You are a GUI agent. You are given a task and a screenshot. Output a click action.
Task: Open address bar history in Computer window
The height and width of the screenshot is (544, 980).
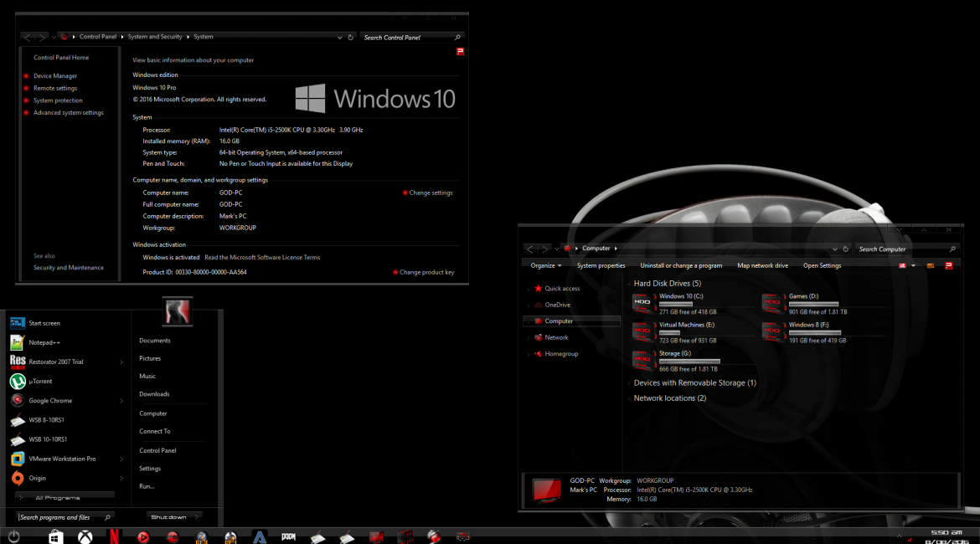(x=834, y=249)
